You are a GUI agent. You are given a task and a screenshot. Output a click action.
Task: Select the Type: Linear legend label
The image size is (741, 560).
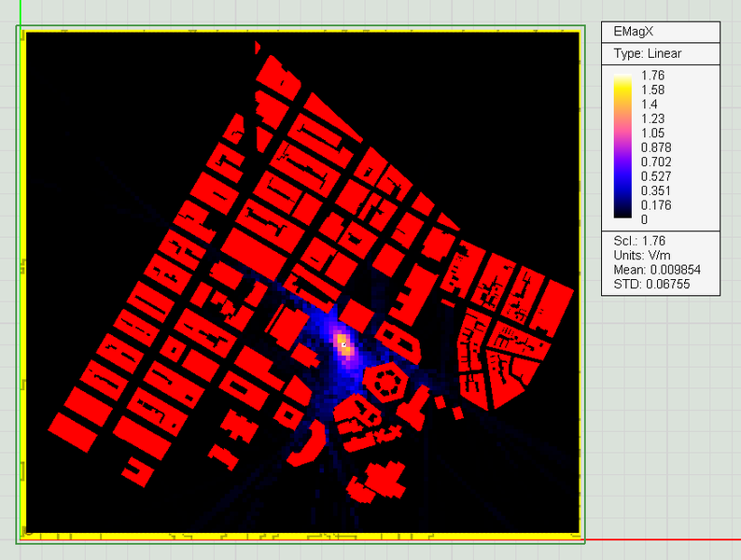[x=648, y=53]
